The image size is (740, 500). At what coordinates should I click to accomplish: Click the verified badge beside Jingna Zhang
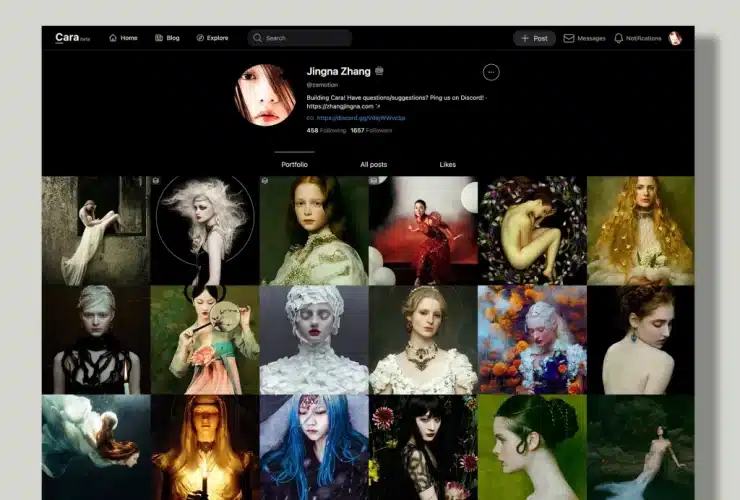(380, 72)
